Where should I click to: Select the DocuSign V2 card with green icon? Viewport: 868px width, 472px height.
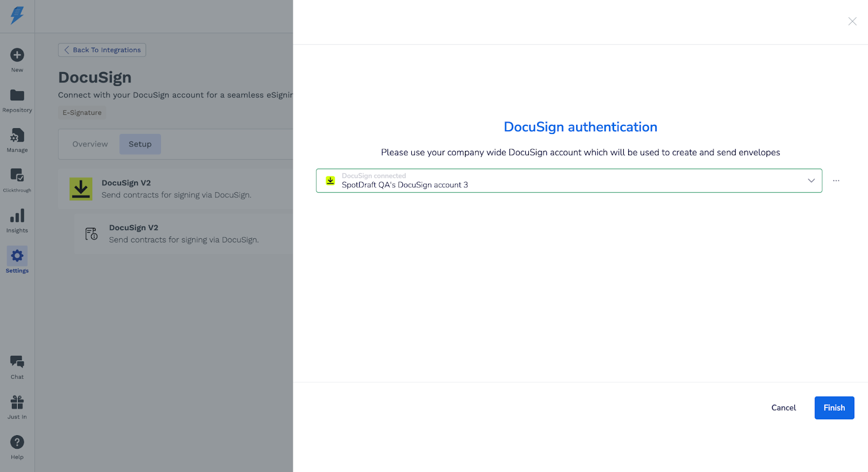click(176, 189)
